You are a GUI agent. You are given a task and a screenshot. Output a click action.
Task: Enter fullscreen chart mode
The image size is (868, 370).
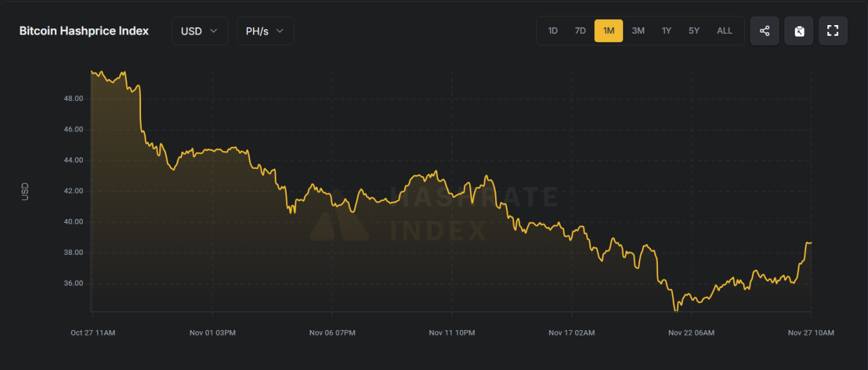point(833,31)
